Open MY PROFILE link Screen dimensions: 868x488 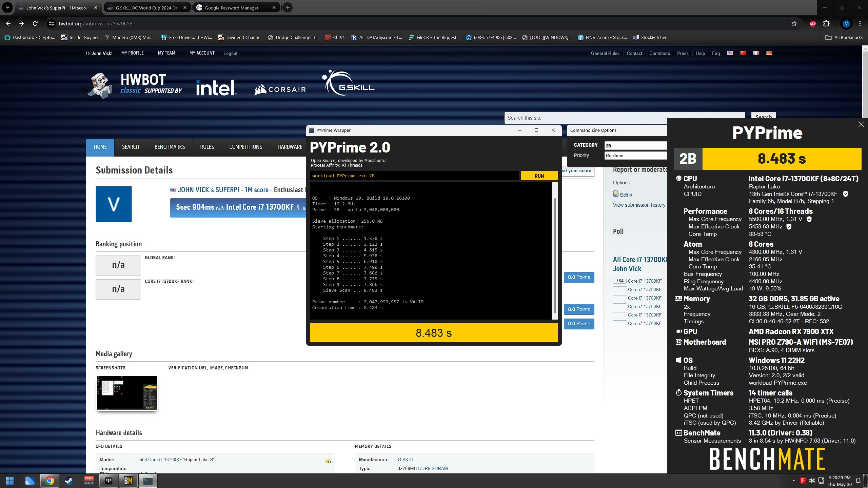[133, 53]
